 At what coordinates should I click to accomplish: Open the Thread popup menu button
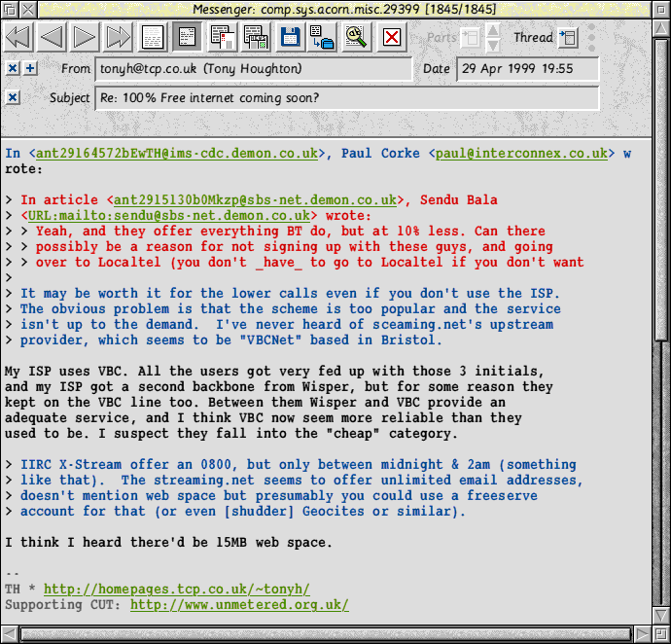pos(569,38)
